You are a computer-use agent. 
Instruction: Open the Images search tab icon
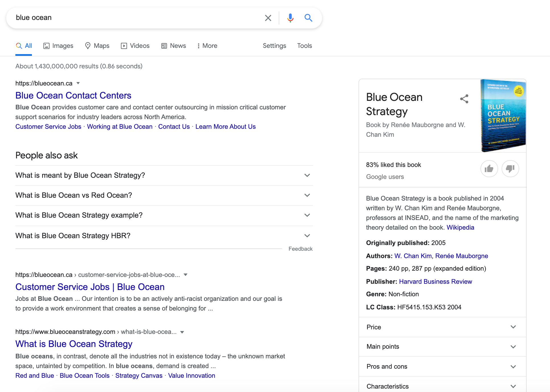[x=46, y=46]
